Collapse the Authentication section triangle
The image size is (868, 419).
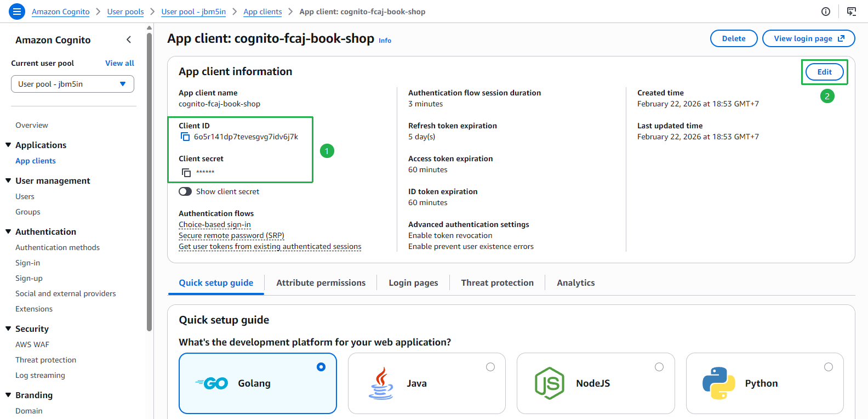click(x=8, y=231)
